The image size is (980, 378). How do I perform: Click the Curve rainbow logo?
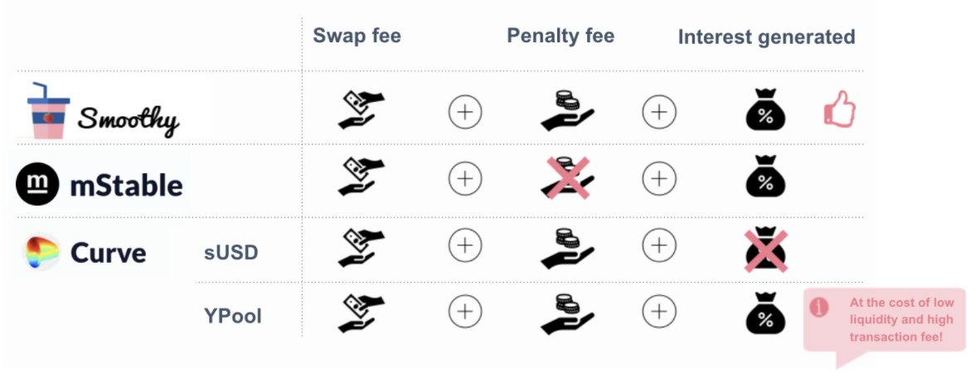pos(41,251)
